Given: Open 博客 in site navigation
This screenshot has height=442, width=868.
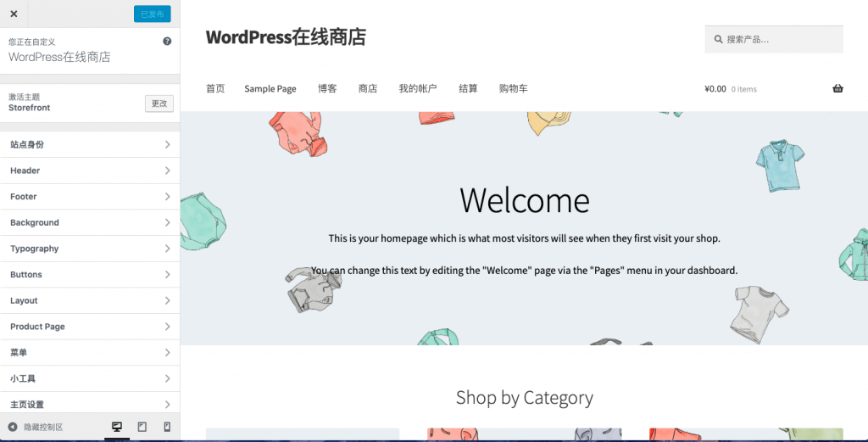Looking at the screenshot, I should pos(327,88).
